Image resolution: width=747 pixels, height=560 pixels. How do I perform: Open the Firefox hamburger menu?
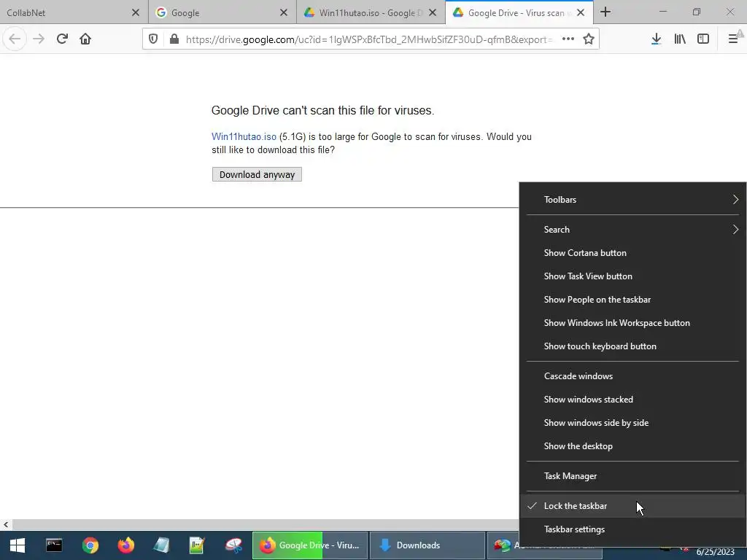click(x=733, y=39)
